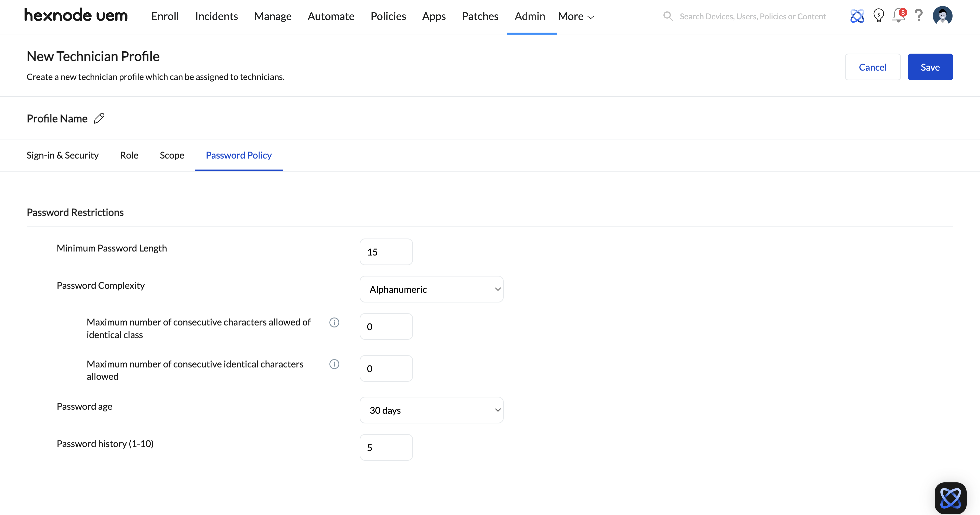Edit profile name with pencil icon
980x515 pixels.
99,118
